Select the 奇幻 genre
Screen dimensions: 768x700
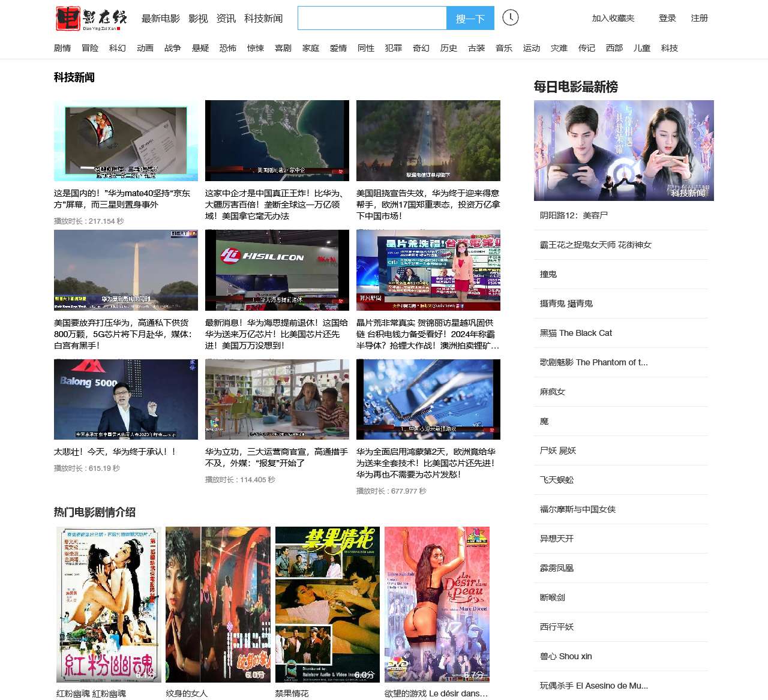point(421,48)
